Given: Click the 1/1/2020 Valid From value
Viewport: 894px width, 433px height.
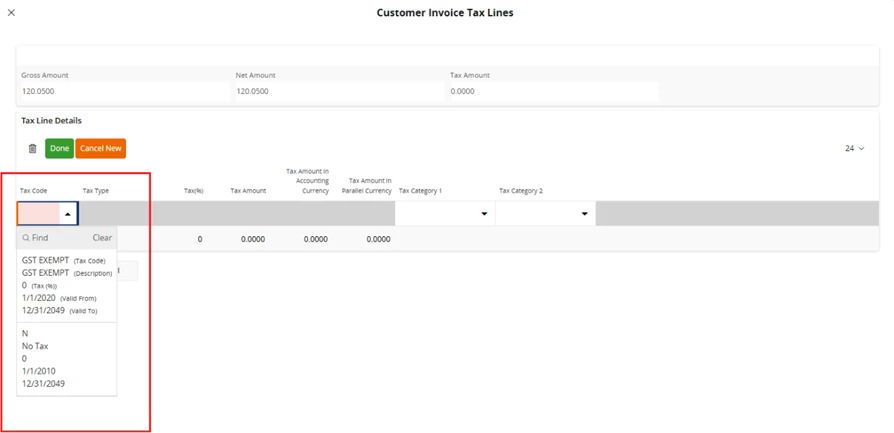Looking at the screenshot, I should coord(39,298).
